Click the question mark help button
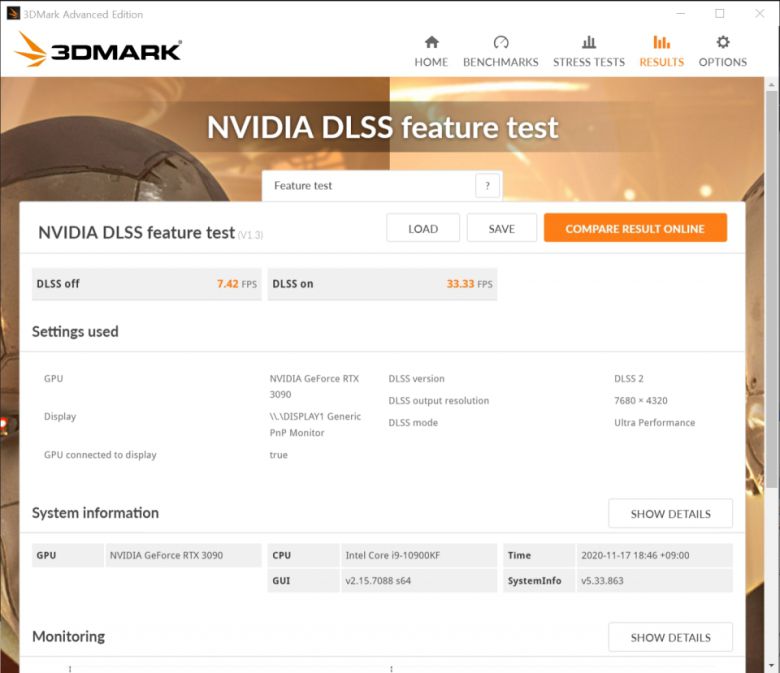The width and height of the screenshot is (780, 673). (487, 186)
